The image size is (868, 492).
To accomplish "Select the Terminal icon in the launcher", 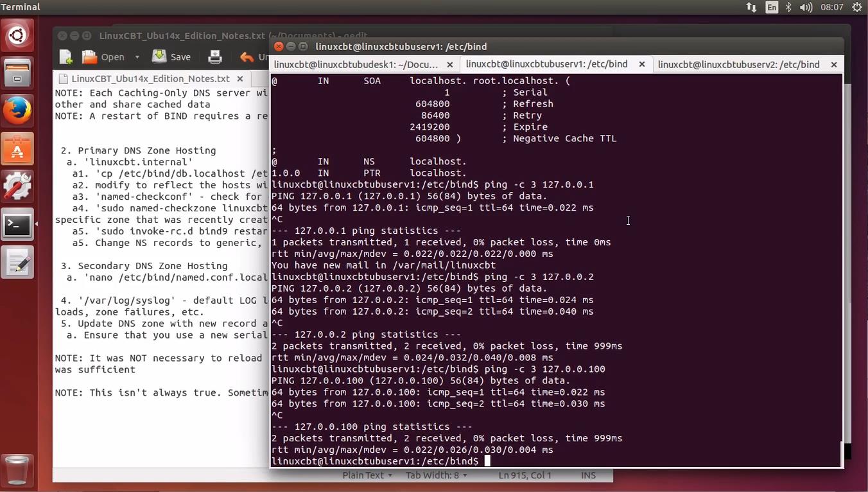I will pos(17,225).
